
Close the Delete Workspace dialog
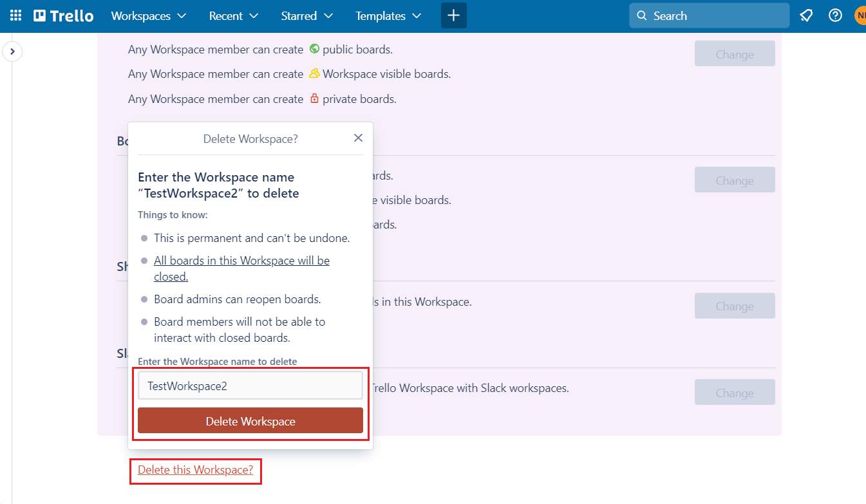point(359,138)
